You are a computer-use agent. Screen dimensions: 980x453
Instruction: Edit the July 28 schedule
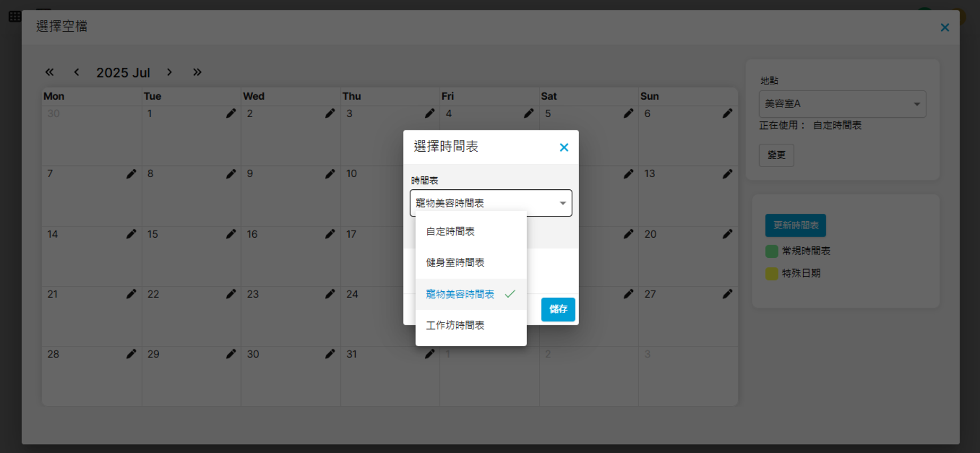pyautogui.click(x=131, y=354)
